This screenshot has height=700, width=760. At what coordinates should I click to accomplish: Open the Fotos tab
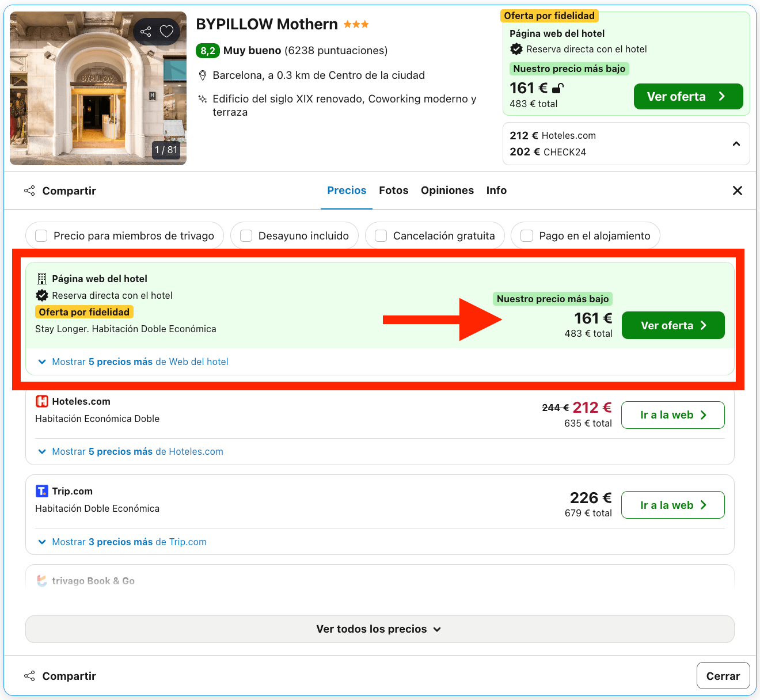[394, 191]
